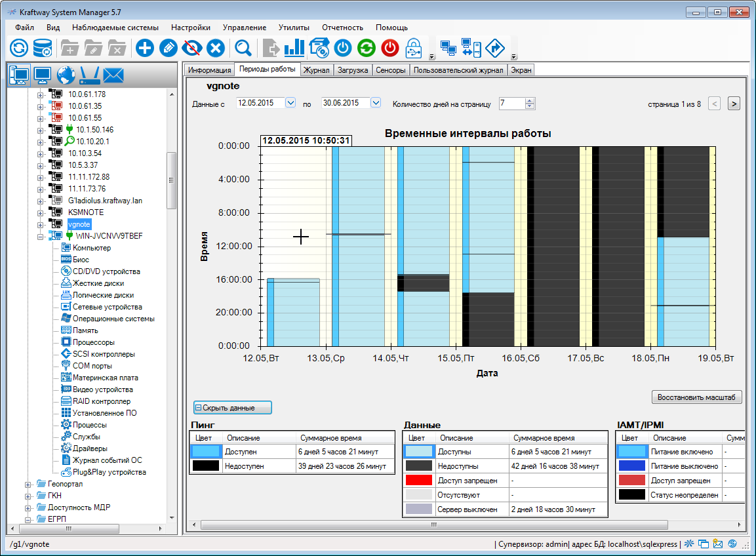Toggle the pencil edit icon on the toolbar
Image resolution: width=756 pixels, height=556 pixels.
tap(169, 47)
